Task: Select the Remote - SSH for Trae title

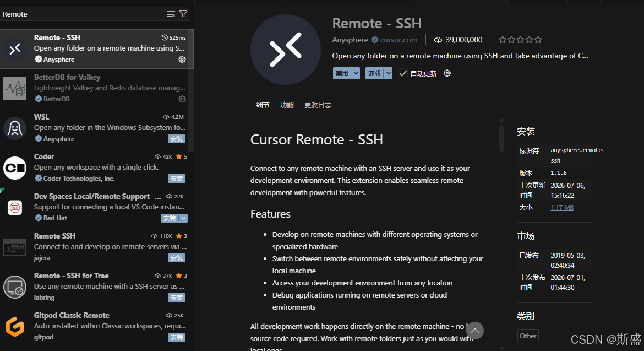Action: click(x=71, y=276)
